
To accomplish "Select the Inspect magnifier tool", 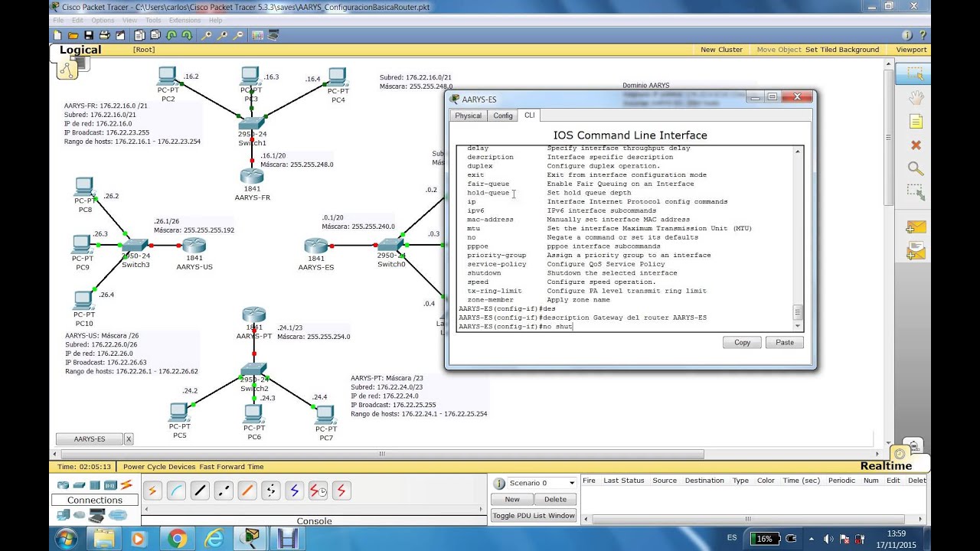I will coord(915,168).
